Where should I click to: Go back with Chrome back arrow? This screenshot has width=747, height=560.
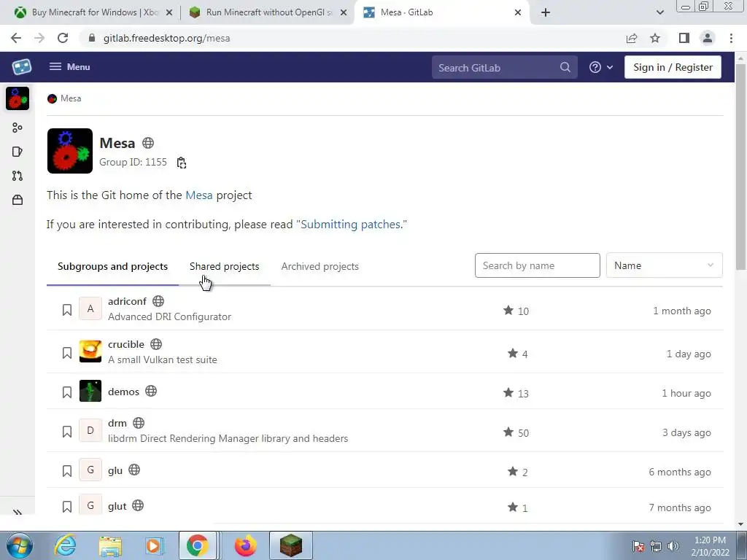tap(16, 38)
